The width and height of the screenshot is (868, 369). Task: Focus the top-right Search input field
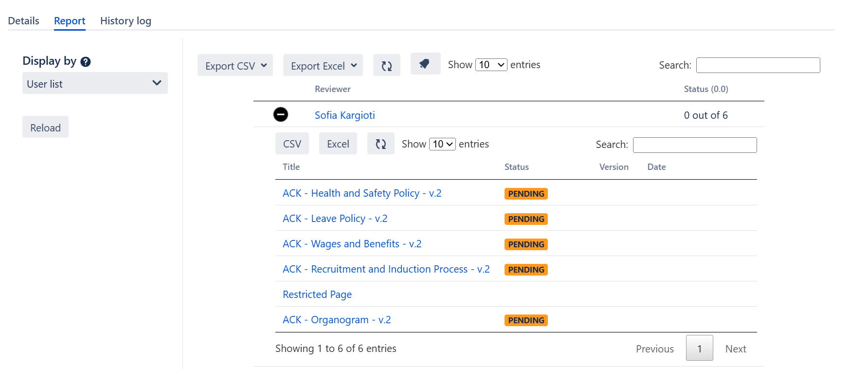click(758, 65)
